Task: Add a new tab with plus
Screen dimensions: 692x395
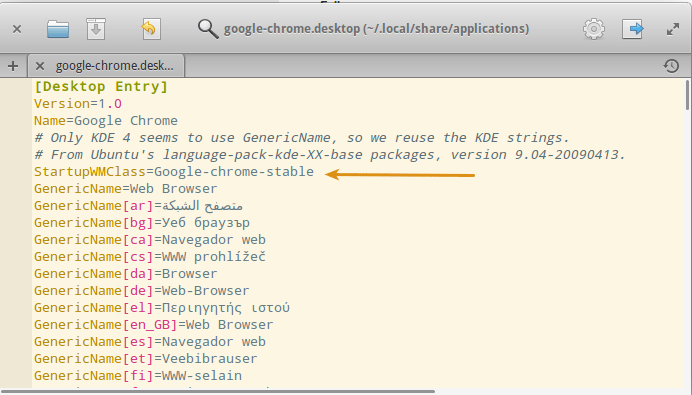Action: (x=13, y=66)
